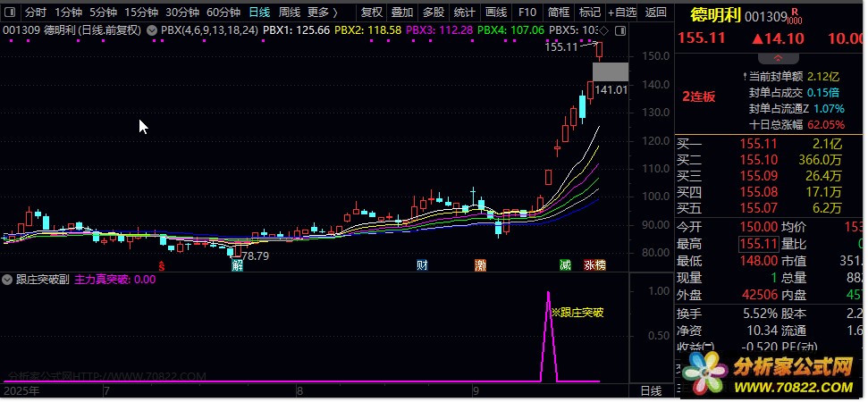Switch chart to 周线 weekly period
Screen dimensions: 868x402
coord(289,13)
